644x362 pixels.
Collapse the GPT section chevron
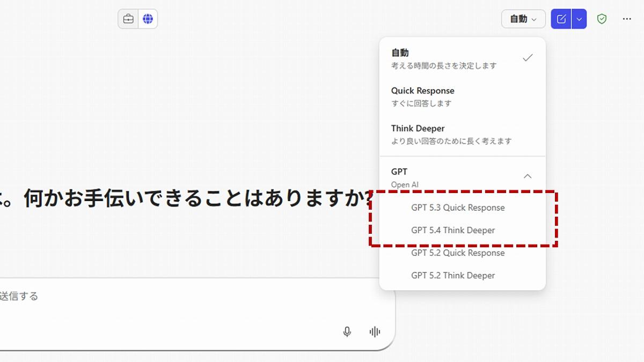528,176
